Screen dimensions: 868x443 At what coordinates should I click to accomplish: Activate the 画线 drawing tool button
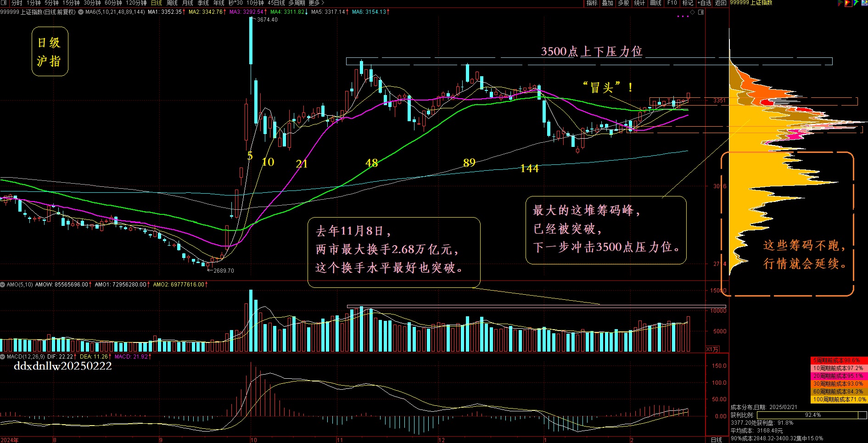(x=656, y=3)
